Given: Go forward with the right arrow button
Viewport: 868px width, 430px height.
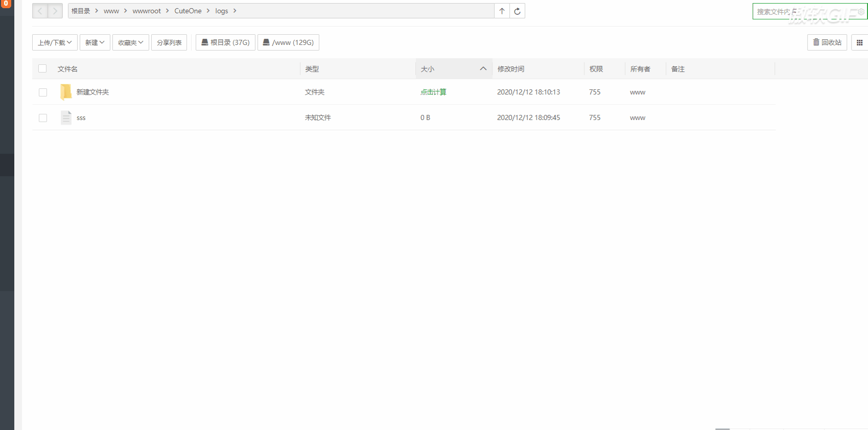Looking at the screenshot, I should point(55,11).
